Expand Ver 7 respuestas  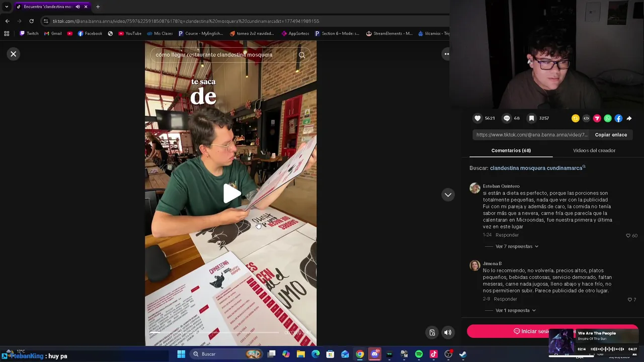click(517, 246)
